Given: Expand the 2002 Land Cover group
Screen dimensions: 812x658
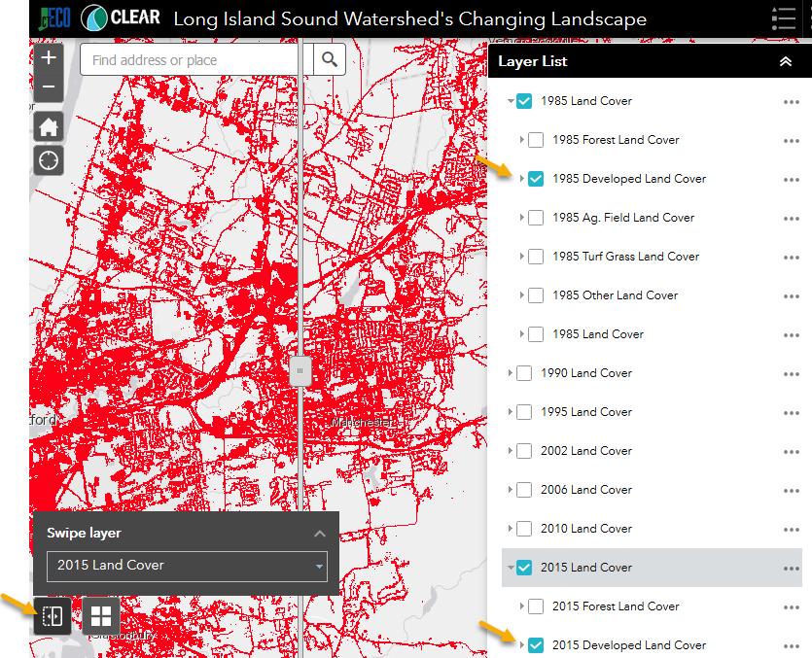Looking at the screenshot, I should (511, 450).
